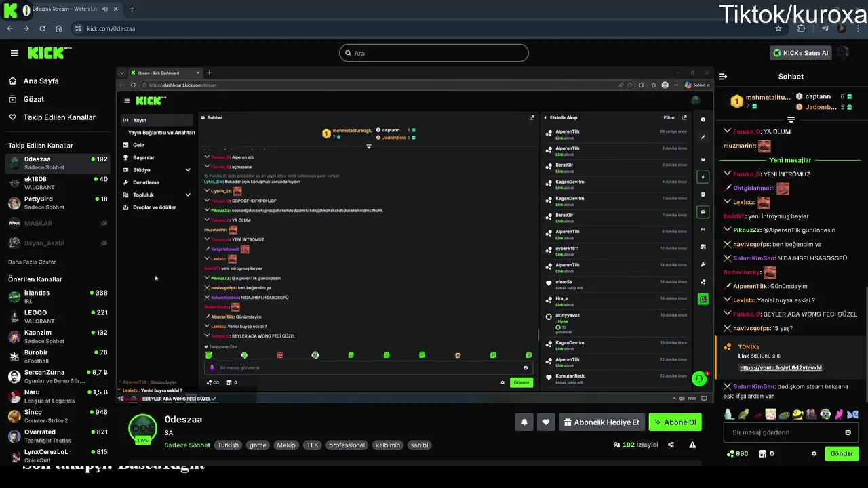Click Daha Fazla Göster link
Viewport: 868px width, 488px height.
pyautogui.click(x=32, y=262)
